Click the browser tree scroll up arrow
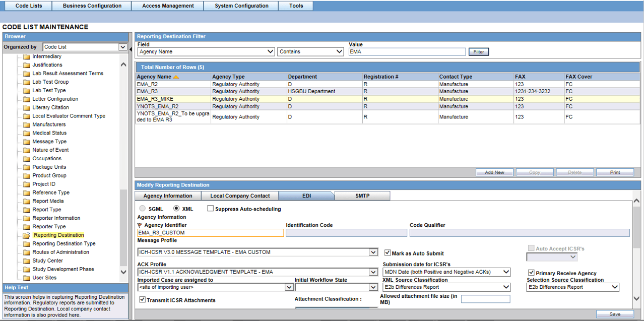Viewport: 644px width, 321px height. 123,65
